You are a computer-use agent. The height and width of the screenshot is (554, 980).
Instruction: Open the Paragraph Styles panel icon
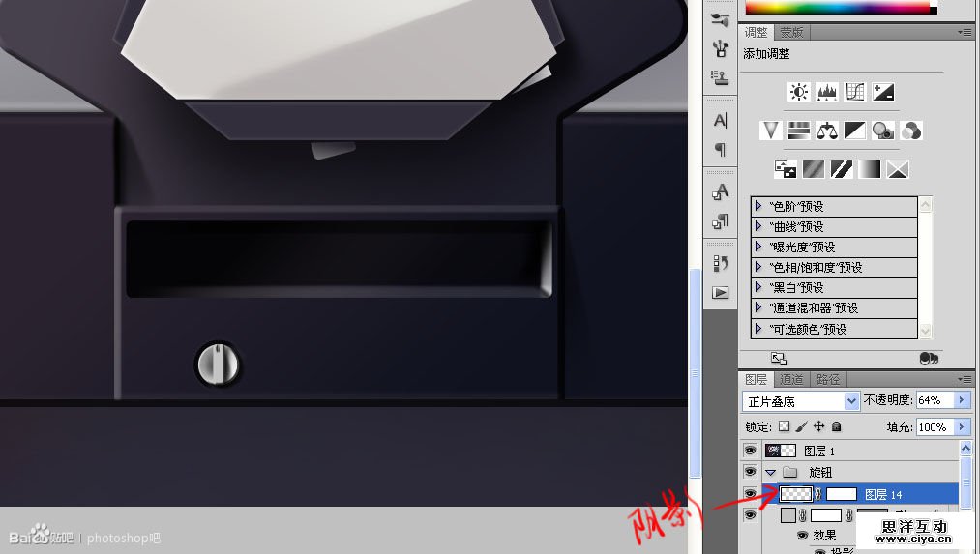[720, 220]
